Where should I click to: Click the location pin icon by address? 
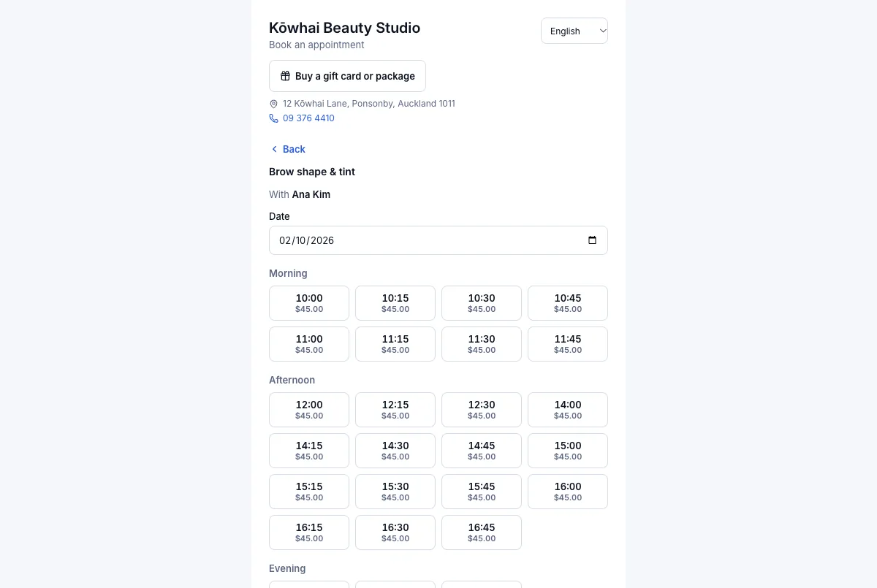tap(273, 104)
